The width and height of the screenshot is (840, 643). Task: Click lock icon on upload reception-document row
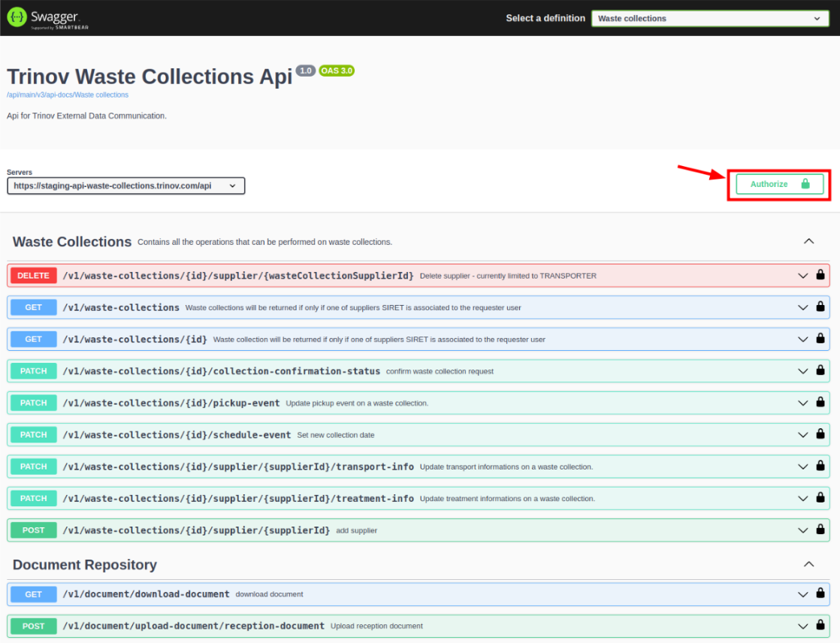[820, 625]
